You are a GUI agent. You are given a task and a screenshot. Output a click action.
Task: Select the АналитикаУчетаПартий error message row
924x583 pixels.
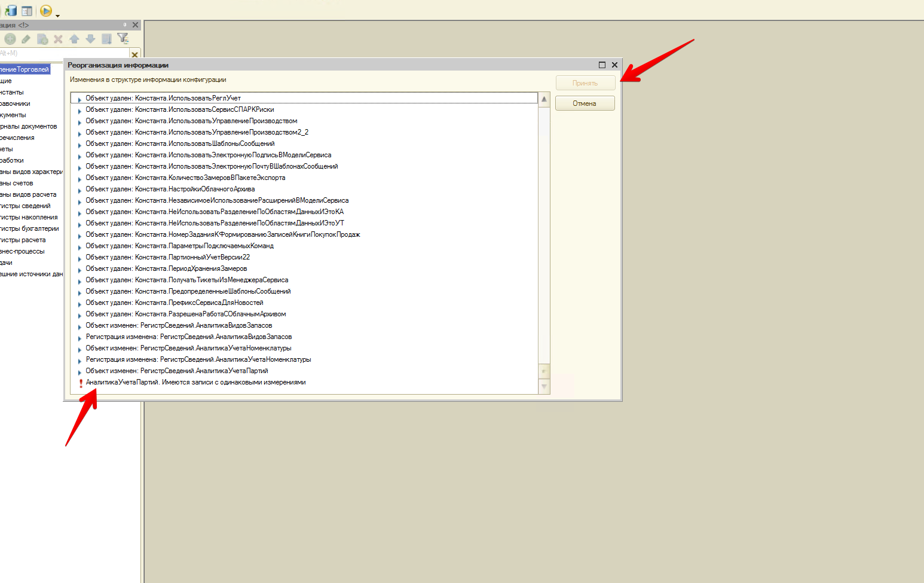click(195, 383)
